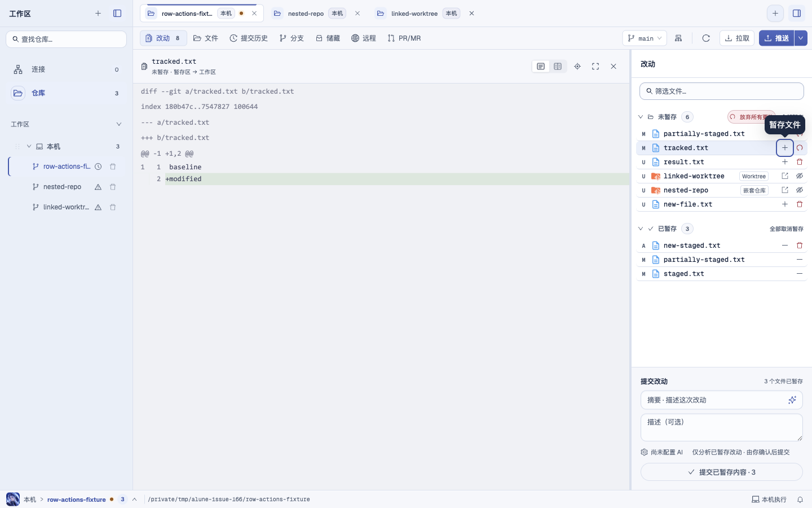Unstage staged.txt with the minus icon
Image resolution: width=812 pixels, height=508 pixels.
[800, 274]
